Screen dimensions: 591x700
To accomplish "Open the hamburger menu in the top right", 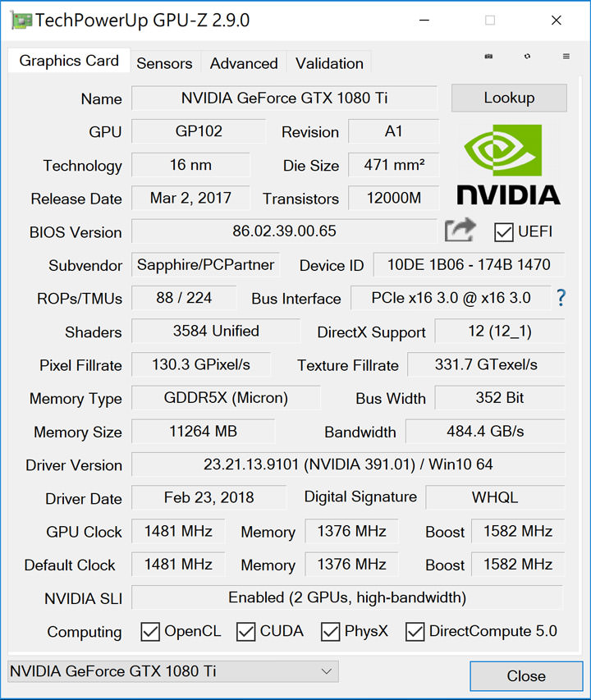I will (566, 56).
